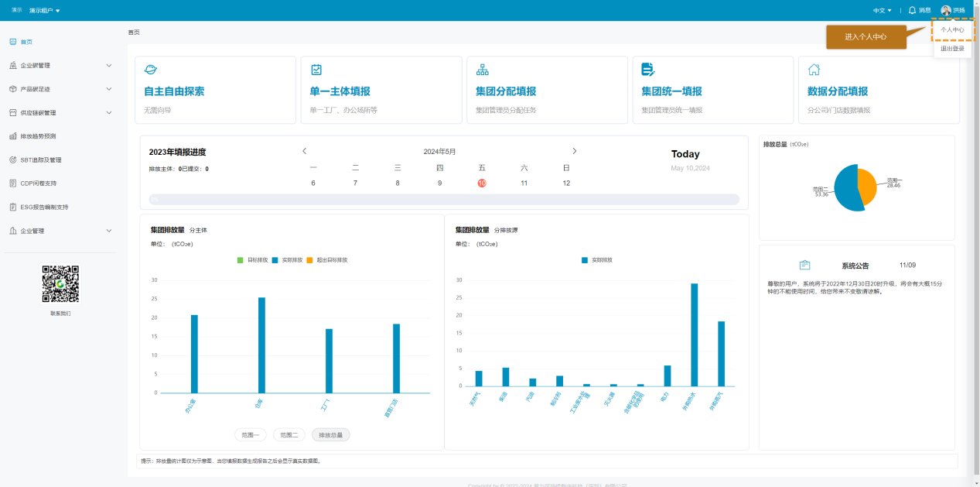Toggle 超出目标排放 legend series in chart

[326, 260]
